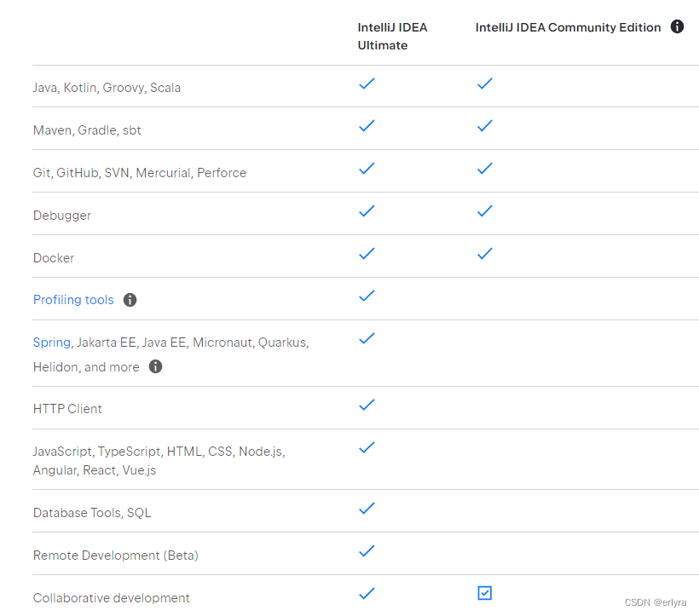
Task: Click IntelliJ IDEA Community Edition header text
Action: tap(568, 27)
